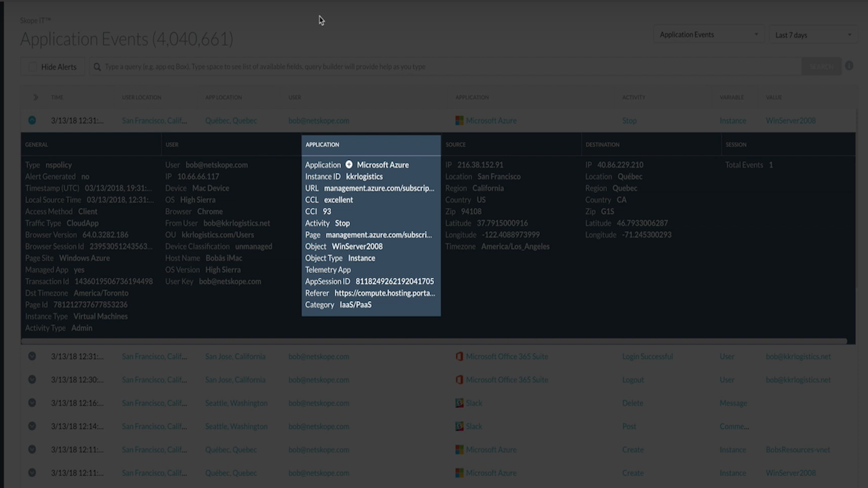The width and height of the screenshot is (868, 488).
Task: Click Timezone America/Los_Angeles value
Action: [x=515, y=247]
